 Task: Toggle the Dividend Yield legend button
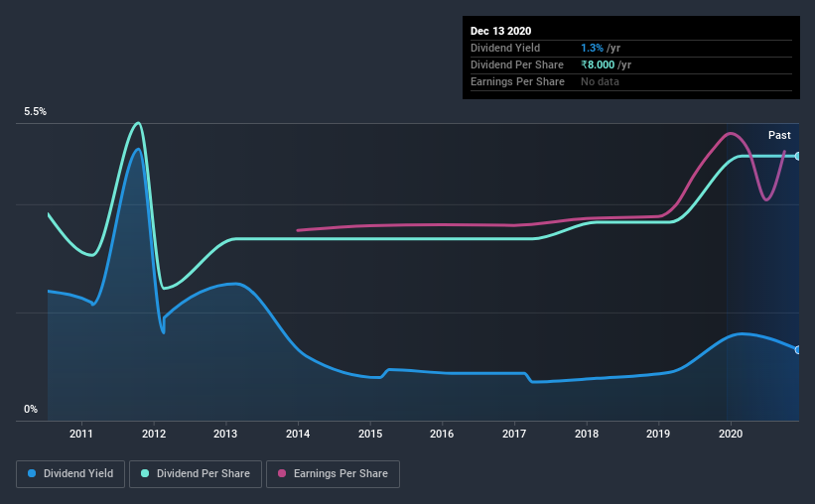click(70, 474)
